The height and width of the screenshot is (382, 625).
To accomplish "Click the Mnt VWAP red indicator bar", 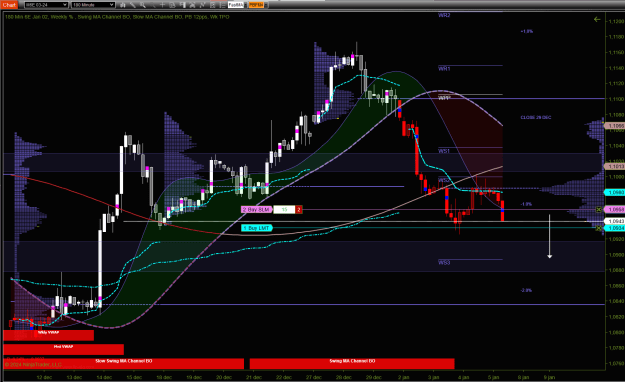I will [x=63, y=349].
